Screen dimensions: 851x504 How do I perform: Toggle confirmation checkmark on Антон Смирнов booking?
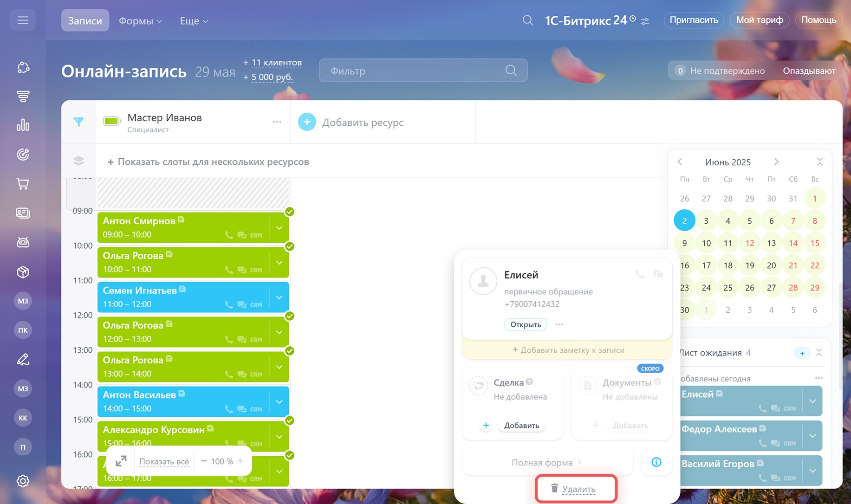click(290, 212)
